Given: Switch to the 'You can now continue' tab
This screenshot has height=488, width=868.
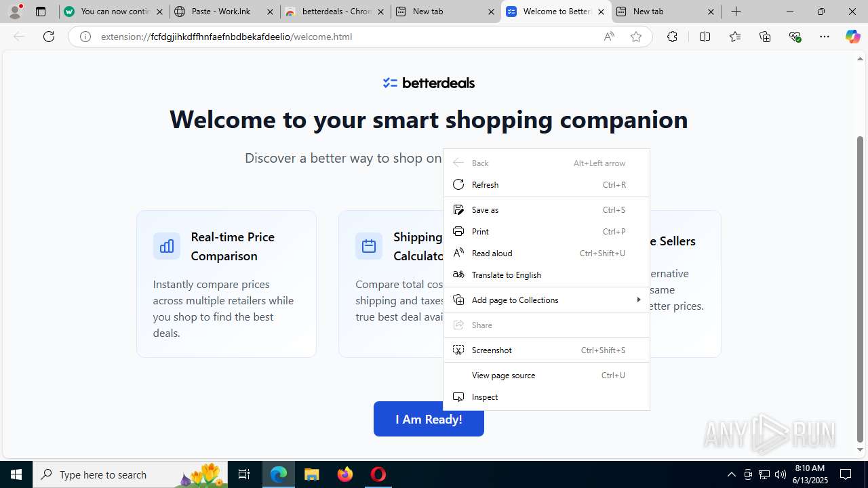Looking at the screenshot, I should [114, 12].
